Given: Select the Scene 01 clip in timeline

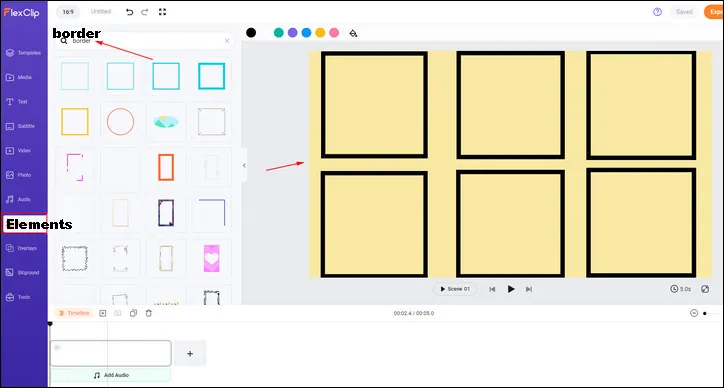Looking at the screenshot, I should pos(111,353).
